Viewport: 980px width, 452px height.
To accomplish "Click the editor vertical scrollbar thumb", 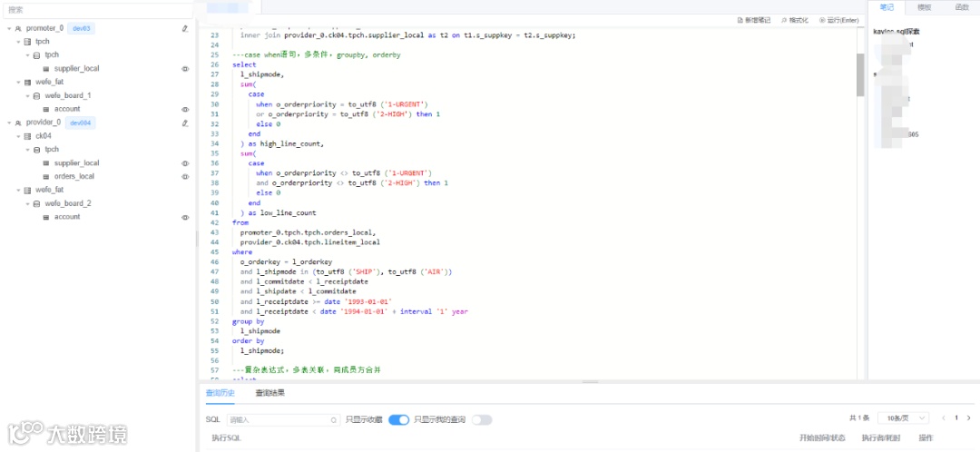I will 860,74.
